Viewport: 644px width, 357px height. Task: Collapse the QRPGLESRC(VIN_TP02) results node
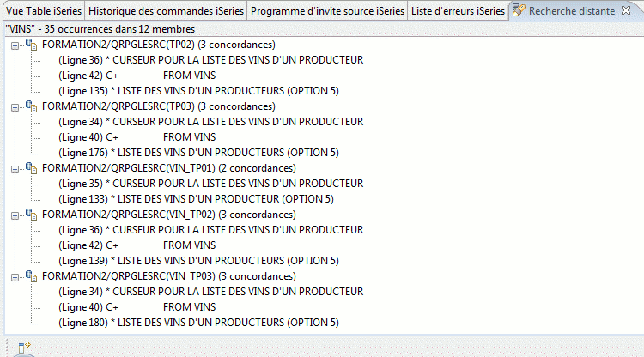(15, 216)
